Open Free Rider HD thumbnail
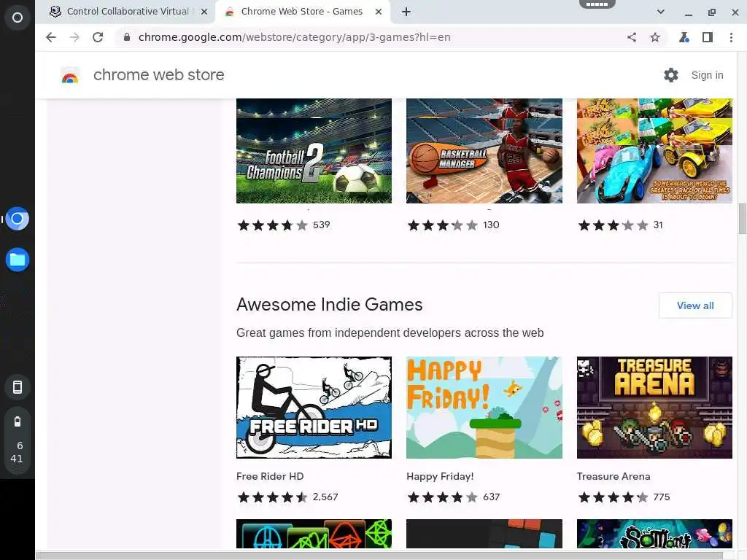This screenshot has height=560, width=747. pos(314,408)
